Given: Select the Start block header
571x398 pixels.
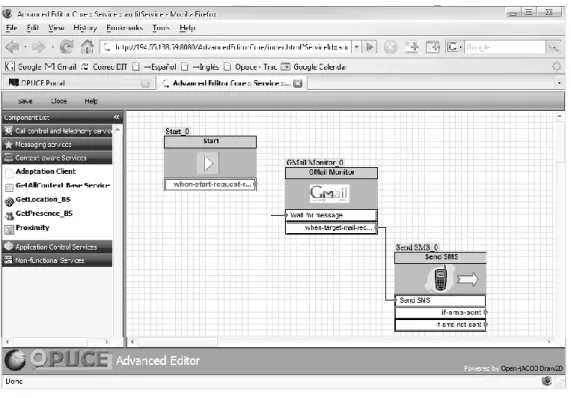Looking at the screenshot, I should (x=210, y=142).
